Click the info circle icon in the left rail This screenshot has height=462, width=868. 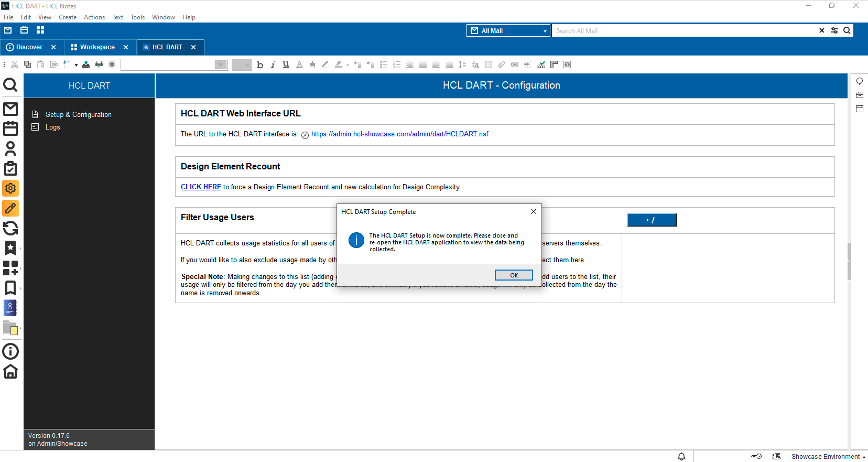pyautogui.click(x=10, y=351)
